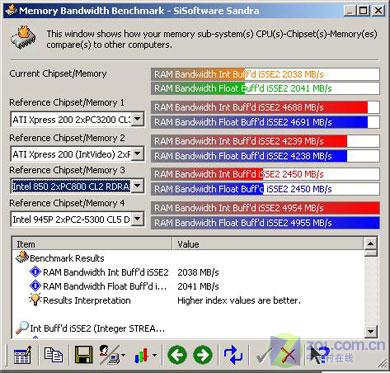Click the orange current Int bandwidth 2038 bar
The image size is (390, 373).
pos(265,74)
